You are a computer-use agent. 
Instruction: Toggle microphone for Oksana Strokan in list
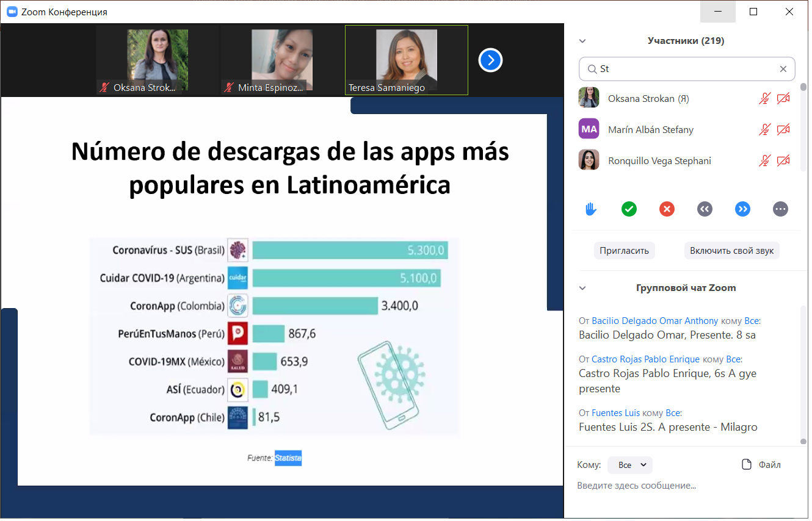point(764,98)
